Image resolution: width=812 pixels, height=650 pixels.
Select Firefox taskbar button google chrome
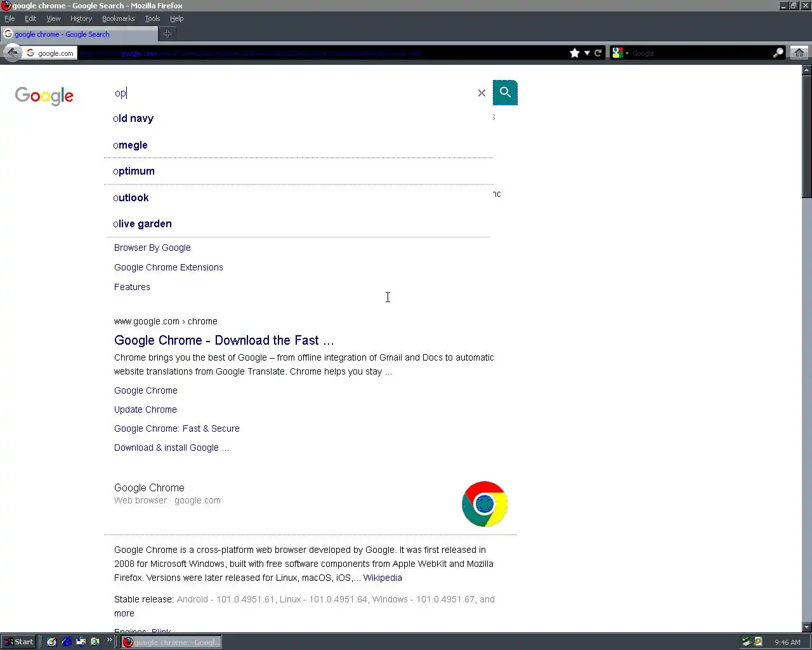coord(171,642)
